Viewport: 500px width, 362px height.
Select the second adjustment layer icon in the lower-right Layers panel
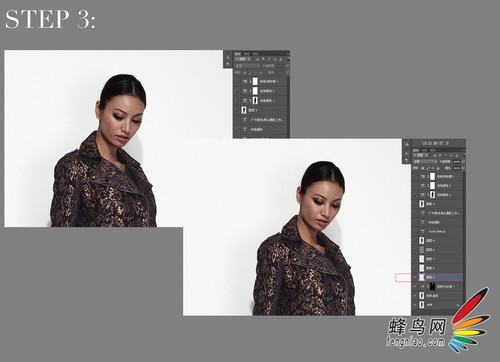tap(423, 186)
